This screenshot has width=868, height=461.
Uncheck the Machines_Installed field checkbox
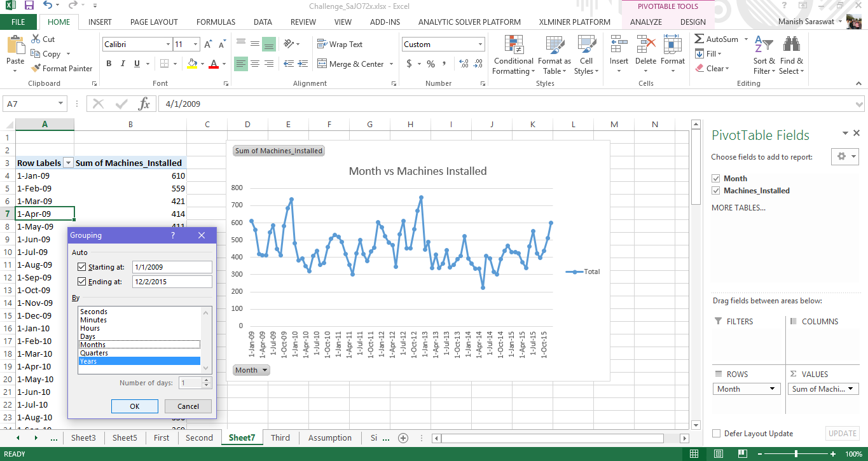[717, 191]
